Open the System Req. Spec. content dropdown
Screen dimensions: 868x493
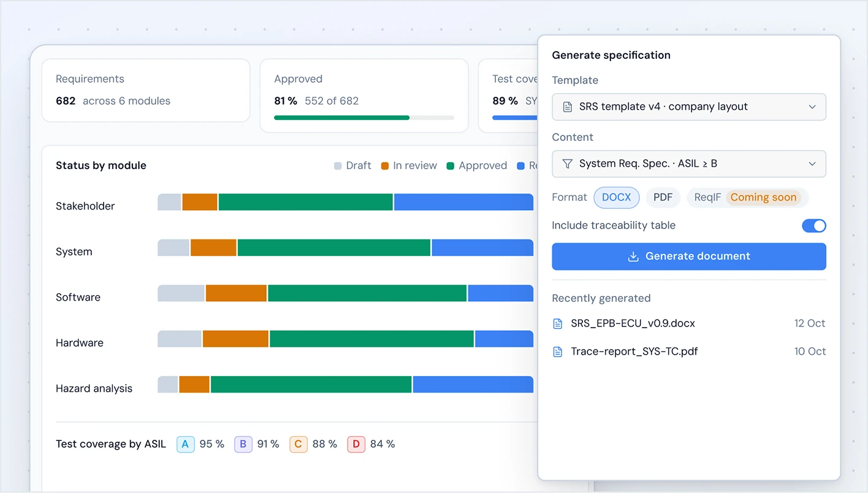(689, 164)
